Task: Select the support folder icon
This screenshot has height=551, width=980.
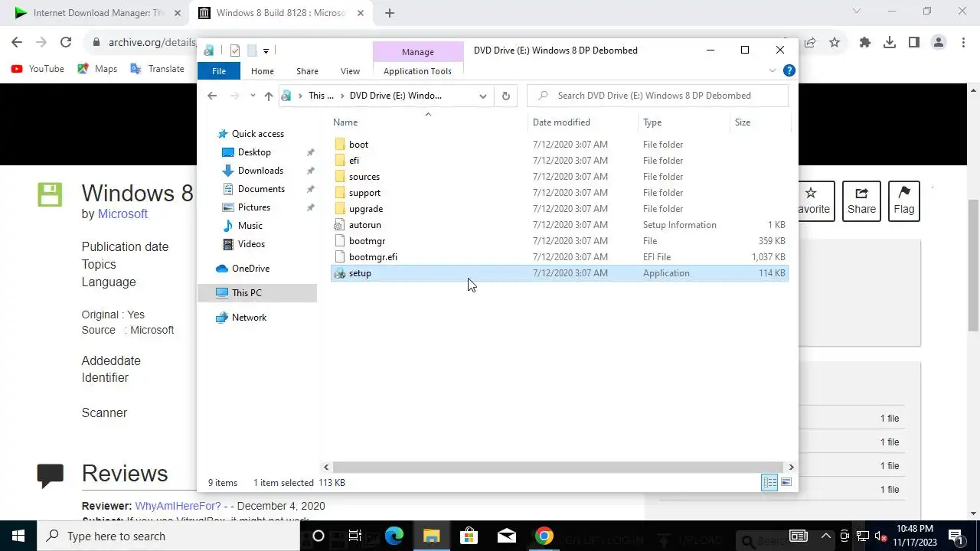Action: (x=340, y=193)
